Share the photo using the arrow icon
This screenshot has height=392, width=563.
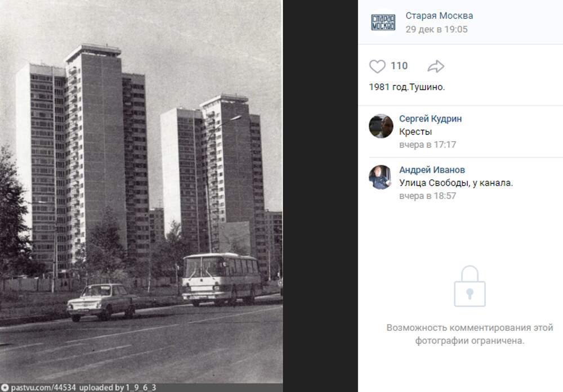tap(436, 66)
